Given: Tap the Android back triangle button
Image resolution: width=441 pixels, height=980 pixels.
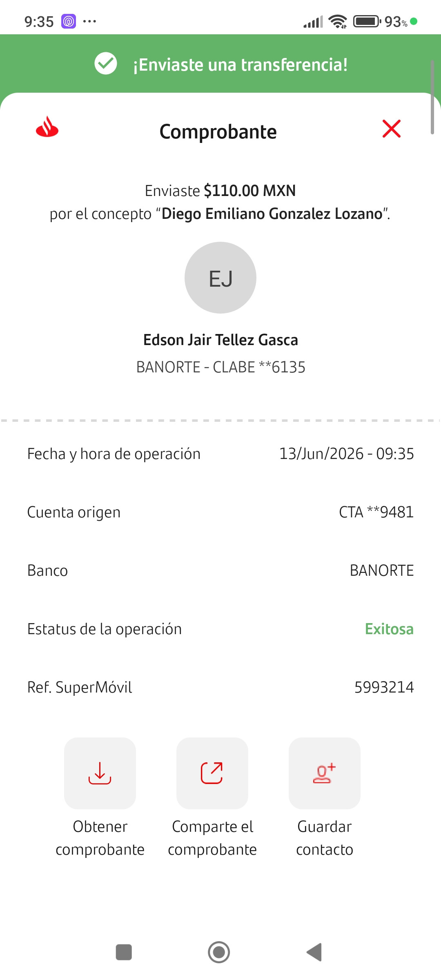Looking at the screenshot, I should tap(314, 952).
